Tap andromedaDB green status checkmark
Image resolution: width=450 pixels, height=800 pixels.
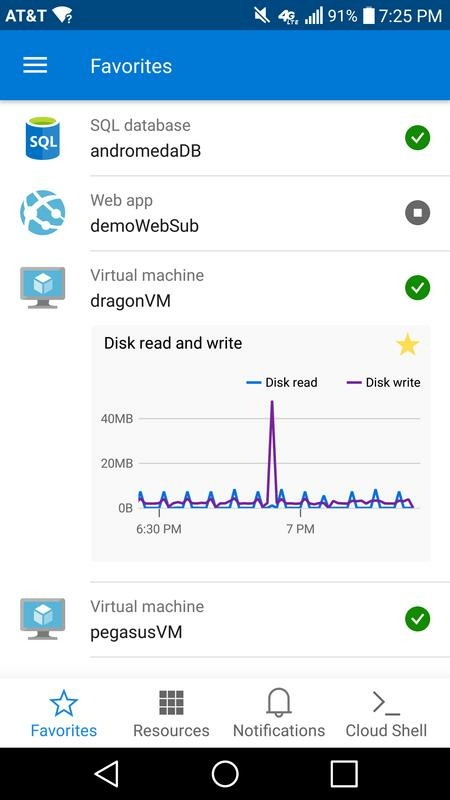coord(417,138)
